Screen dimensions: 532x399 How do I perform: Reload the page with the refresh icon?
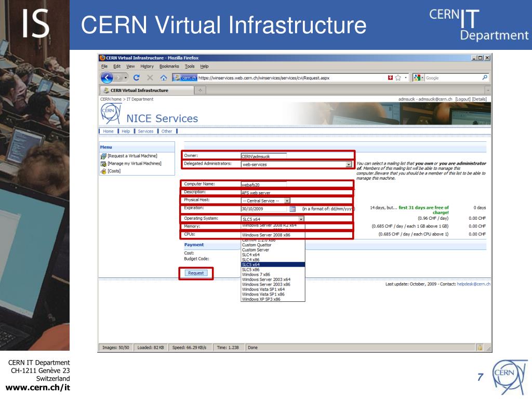pos(137,78)
